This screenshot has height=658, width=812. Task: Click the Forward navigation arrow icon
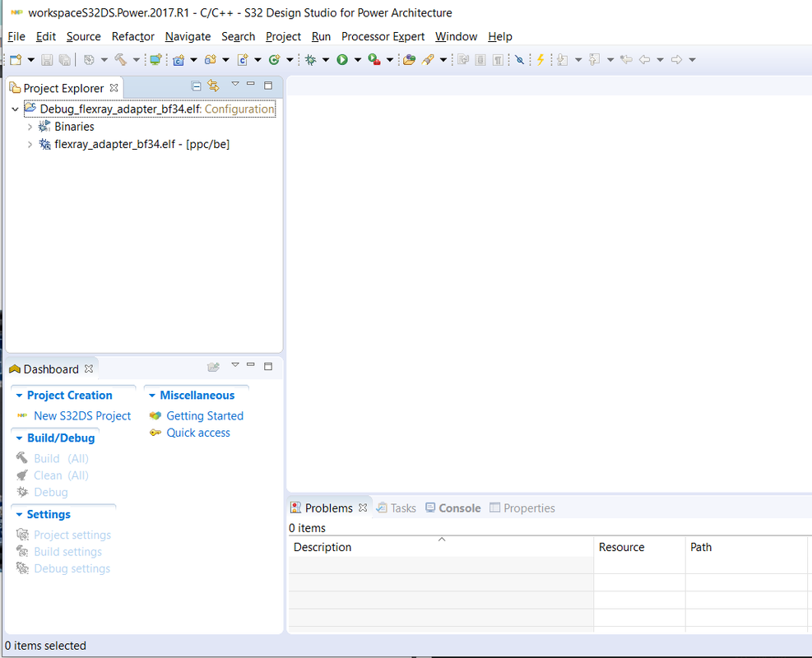676,59
